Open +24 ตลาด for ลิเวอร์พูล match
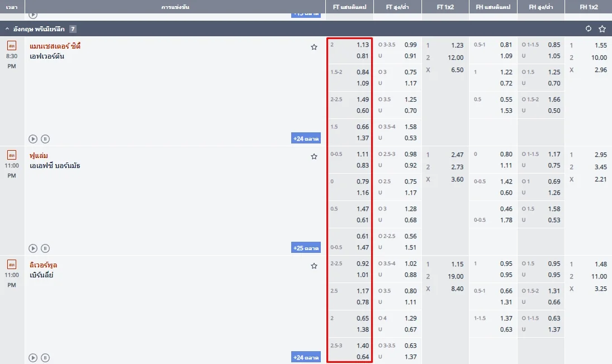The width and height of the screenshot is (612, 364). (x=306, y=357)
